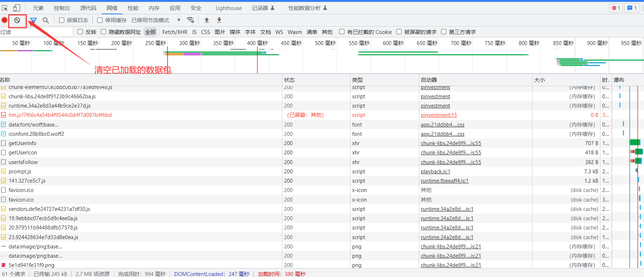Image resolution: width=644 pixels, height=277 pixels.
Task: Click the messages count badge
Action: (632, 8)
